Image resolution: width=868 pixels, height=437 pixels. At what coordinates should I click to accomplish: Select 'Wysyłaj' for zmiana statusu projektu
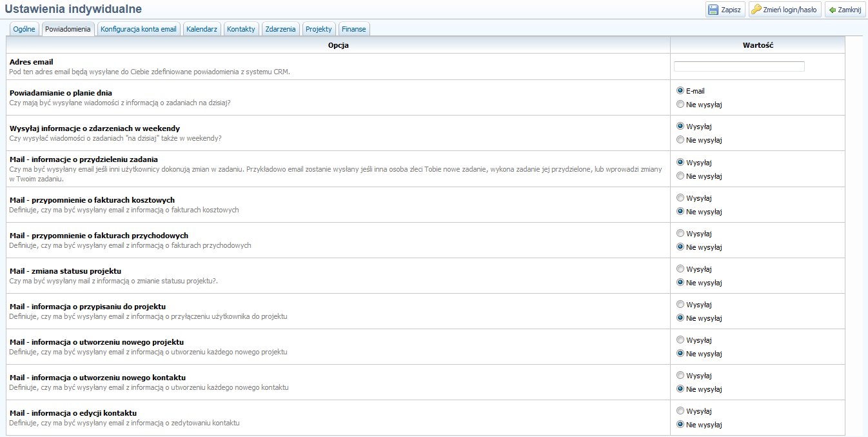coord(680,269)
